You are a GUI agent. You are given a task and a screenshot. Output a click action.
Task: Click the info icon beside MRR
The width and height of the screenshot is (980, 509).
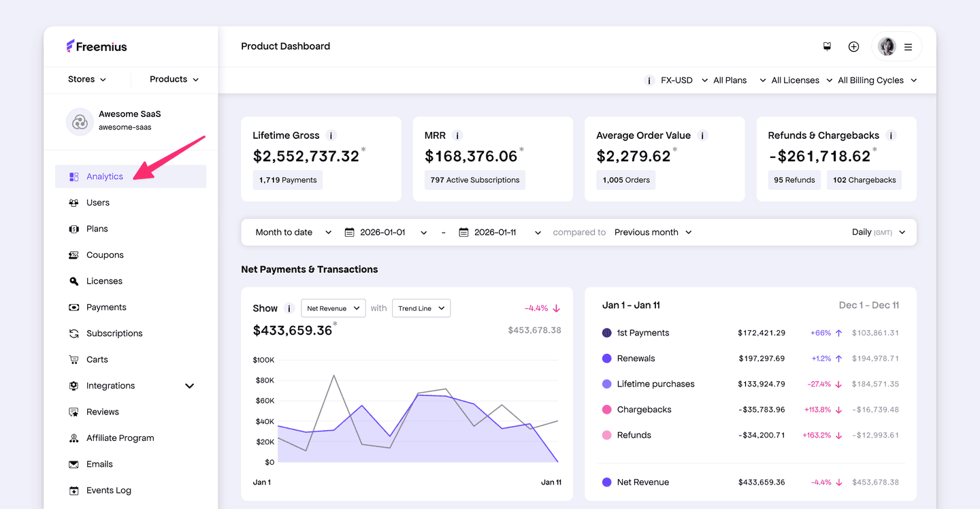[x=457, y=135]
